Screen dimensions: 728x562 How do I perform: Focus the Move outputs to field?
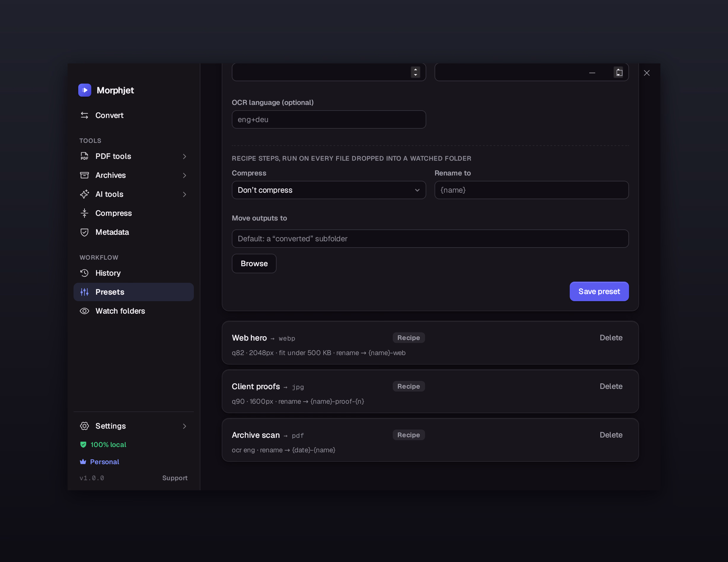click(x=430, y=239)
